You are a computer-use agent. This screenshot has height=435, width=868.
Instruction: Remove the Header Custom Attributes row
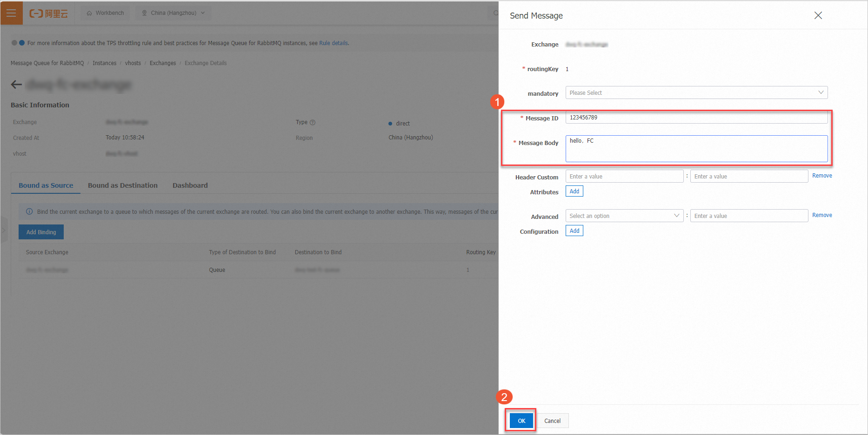coord(822,176)
